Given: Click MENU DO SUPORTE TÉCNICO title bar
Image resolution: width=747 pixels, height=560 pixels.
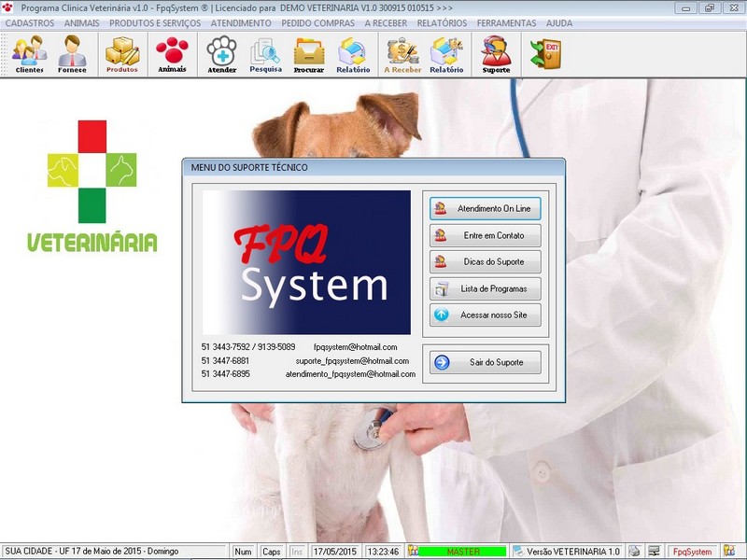Looking at the screenshot, I should tap(373, 168).
